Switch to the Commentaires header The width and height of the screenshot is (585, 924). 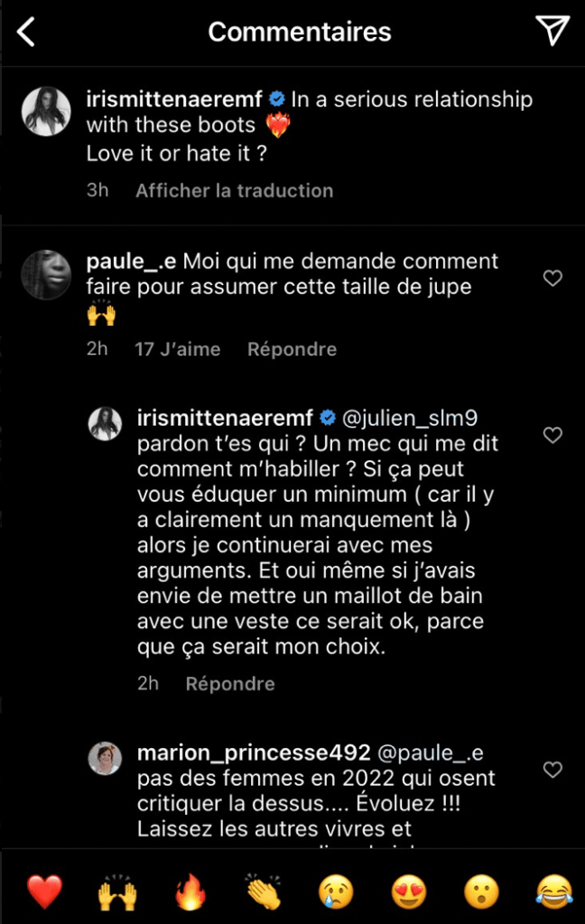point(299,31)
